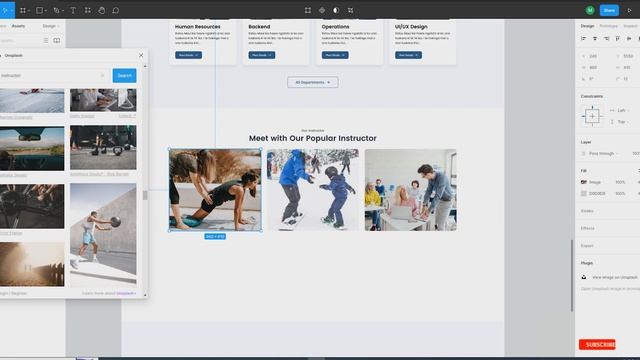Align selection horizontal centers
640x360 pixels.
coord(595,38)
